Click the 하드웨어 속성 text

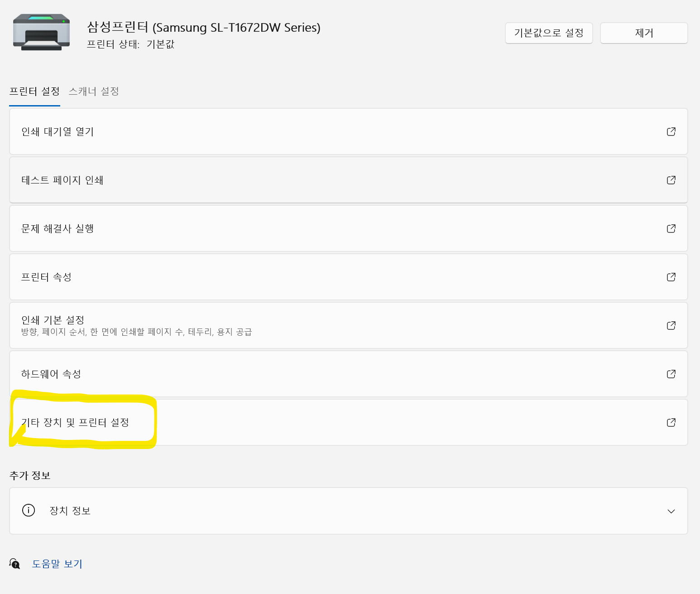pyautogui.click(x=51, y=374)
